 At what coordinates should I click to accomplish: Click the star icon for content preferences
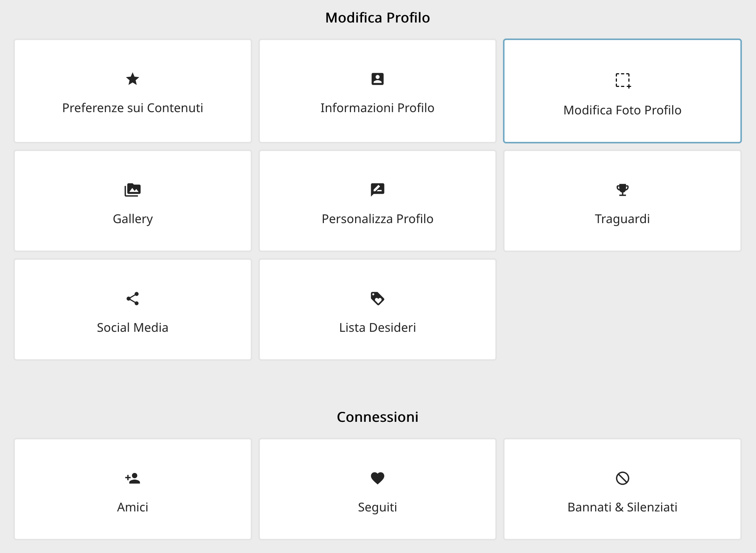coord(133,79)
